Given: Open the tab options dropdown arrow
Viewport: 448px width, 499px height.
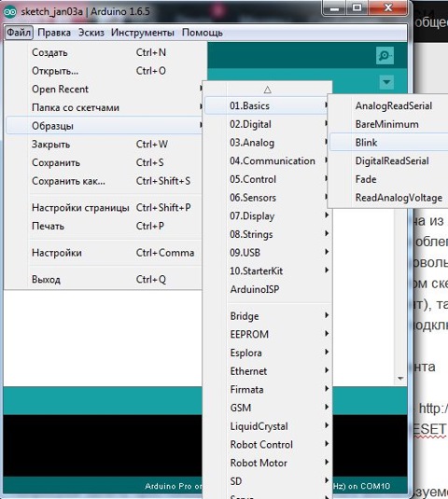Looking at the screenshot, I should [386, 82].
